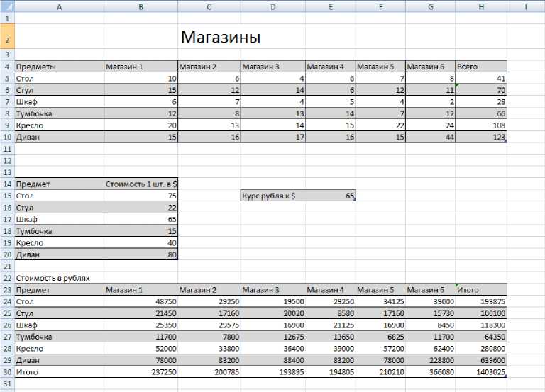The width and height of the screenshot is (545, 392).
Task: Select row 2 by its header
Action: click(x=6, y=36)
